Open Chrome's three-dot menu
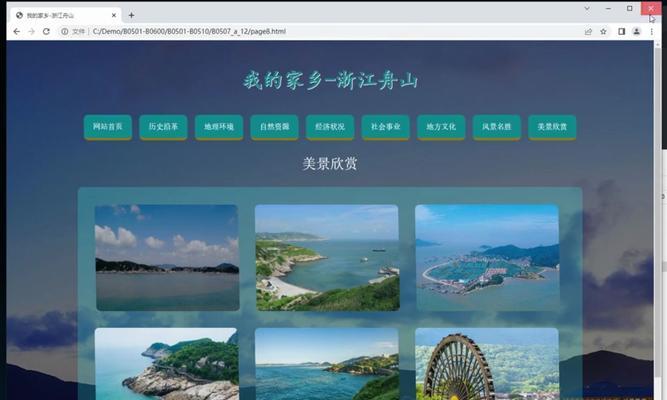This screenshot has height=400, width=667. [651, 31]
